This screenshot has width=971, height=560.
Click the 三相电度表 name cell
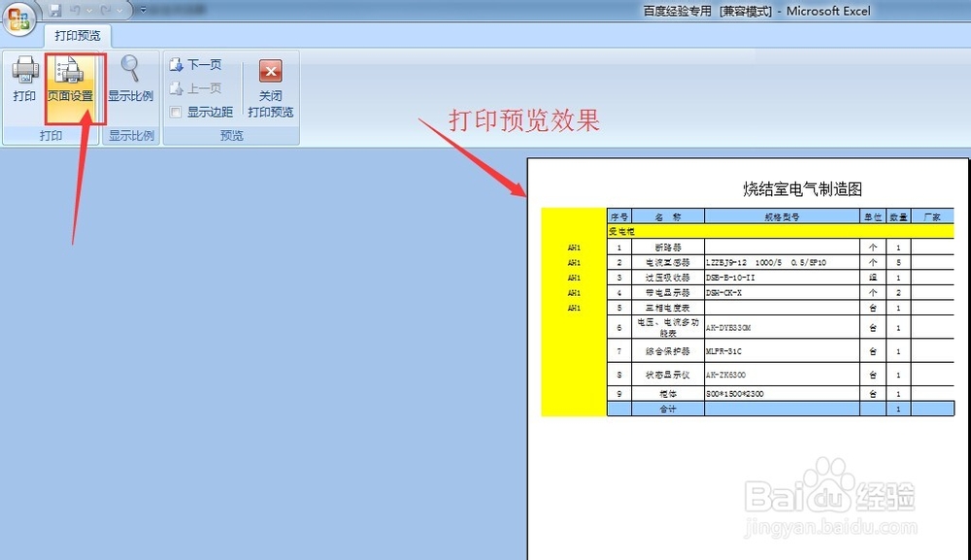pos(668,308)
